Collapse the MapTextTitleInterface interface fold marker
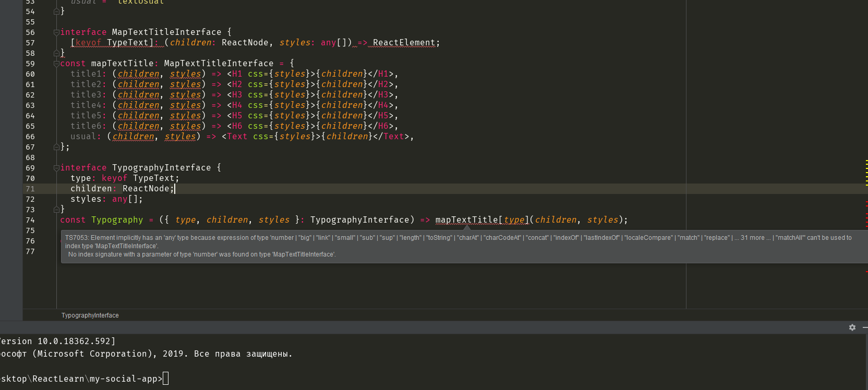Screen dimensions: 868x390 [x=56, y=32]
